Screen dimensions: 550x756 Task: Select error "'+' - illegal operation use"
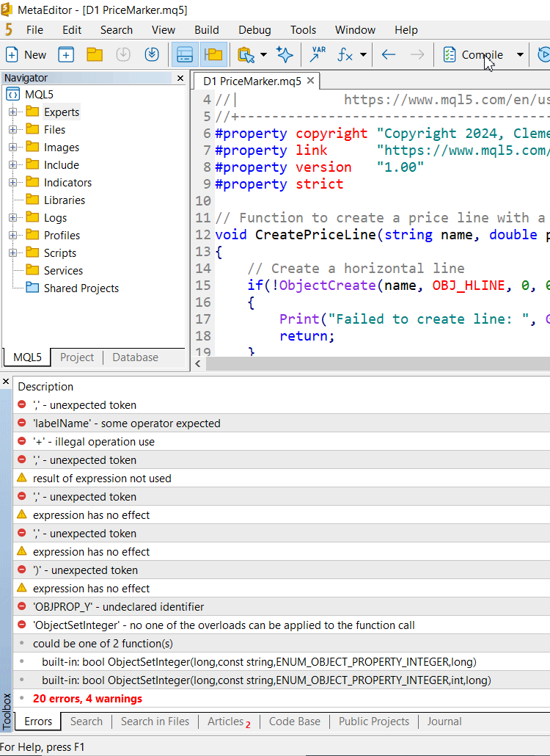(x=282, y=442)
